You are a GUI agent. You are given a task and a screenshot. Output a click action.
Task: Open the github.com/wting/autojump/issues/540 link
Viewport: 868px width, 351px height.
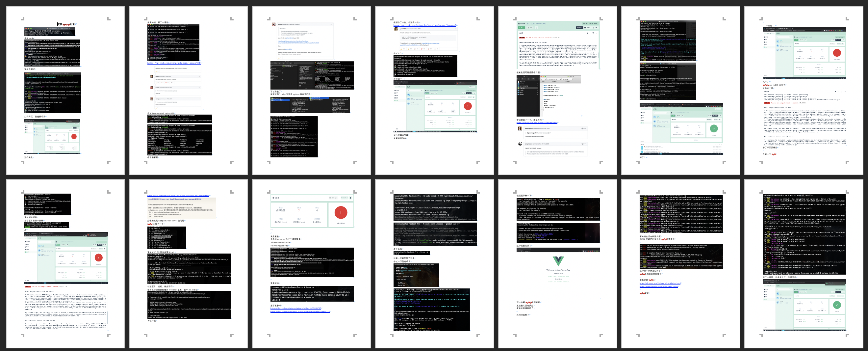click(174, 63)
